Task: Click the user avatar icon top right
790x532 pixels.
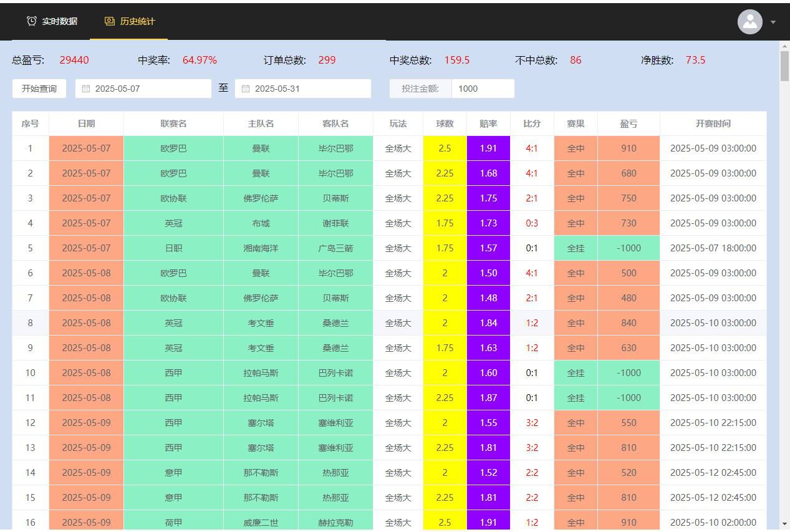Action: (749, 22)
